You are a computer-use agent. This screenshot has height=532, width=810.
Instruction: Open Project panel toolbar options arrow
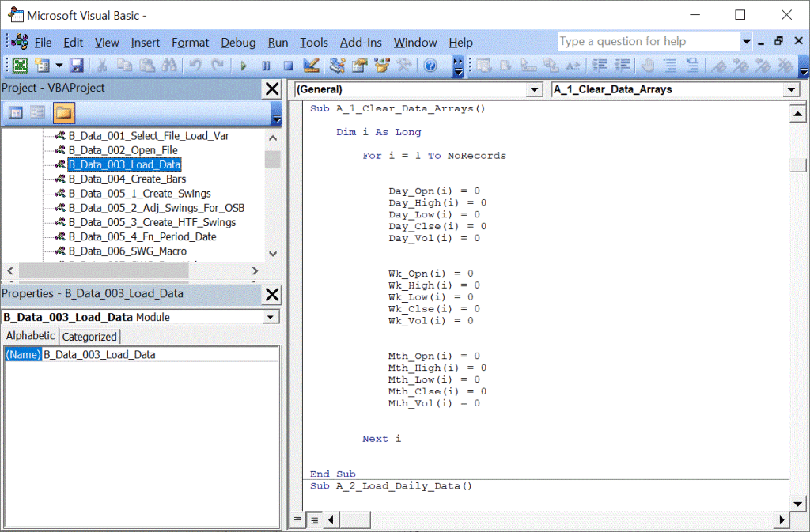tap(277, 113)
